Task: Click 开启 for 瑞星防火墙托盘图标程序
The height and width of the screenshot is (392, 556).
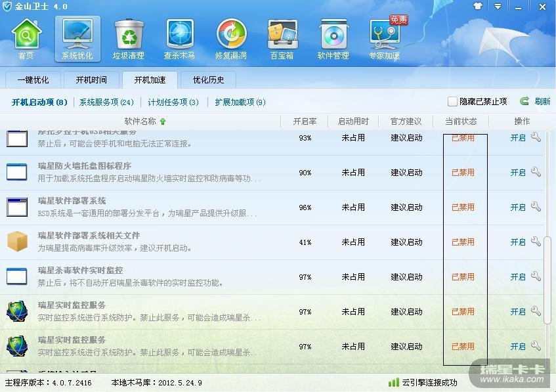Action: tap(518, 173)
